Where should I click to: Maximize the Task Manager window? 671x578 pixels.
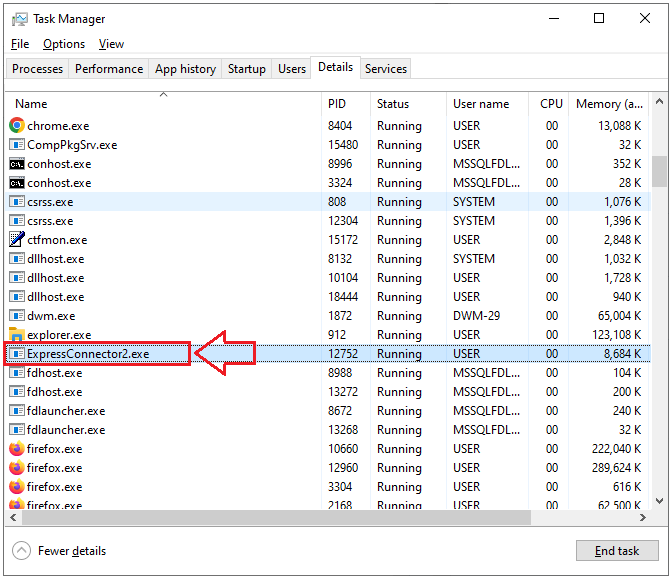(599, 18)
